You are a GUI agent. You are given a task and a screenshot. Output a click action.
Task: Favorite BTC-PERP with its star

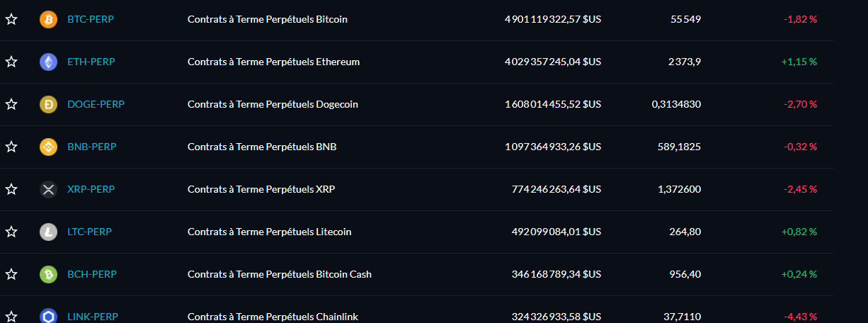tap(11, 19)
